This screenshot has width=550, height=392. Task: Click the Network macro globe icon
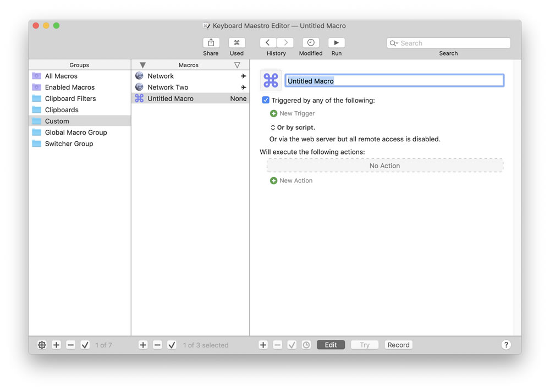pyautogui.click(x=139, y=76)
